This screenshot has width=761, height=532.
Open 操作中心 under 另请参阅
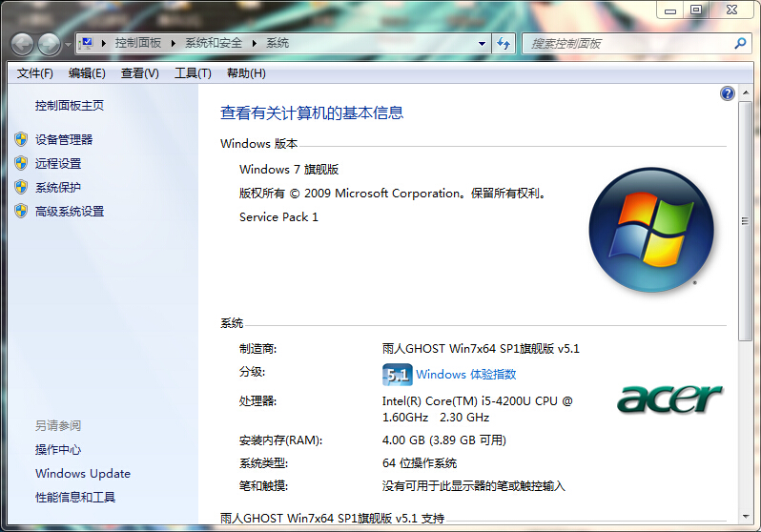point(58,449)
